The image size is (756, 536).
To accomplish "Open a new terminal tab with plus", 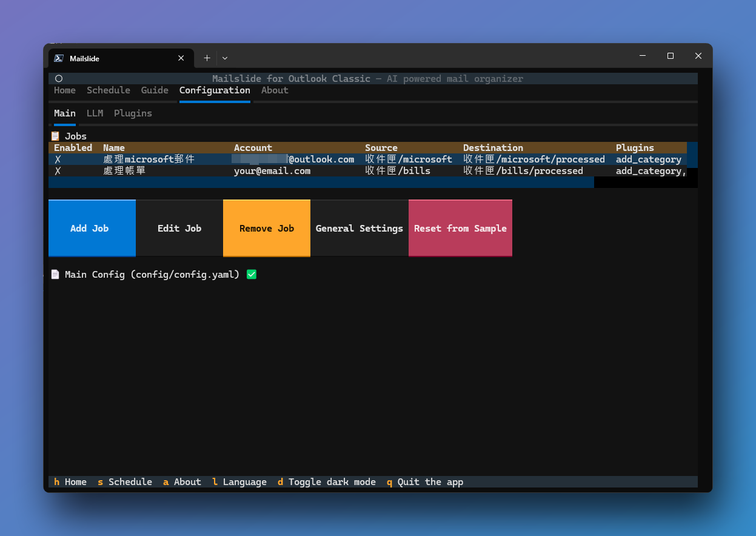I will click(207, 58).
